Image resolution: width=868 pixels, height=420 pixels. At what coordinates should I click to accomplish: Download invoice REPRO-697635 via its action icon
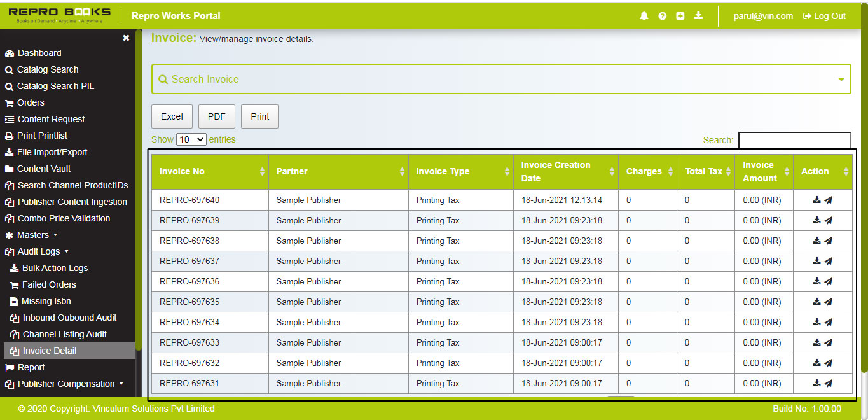tap(816, 302)
